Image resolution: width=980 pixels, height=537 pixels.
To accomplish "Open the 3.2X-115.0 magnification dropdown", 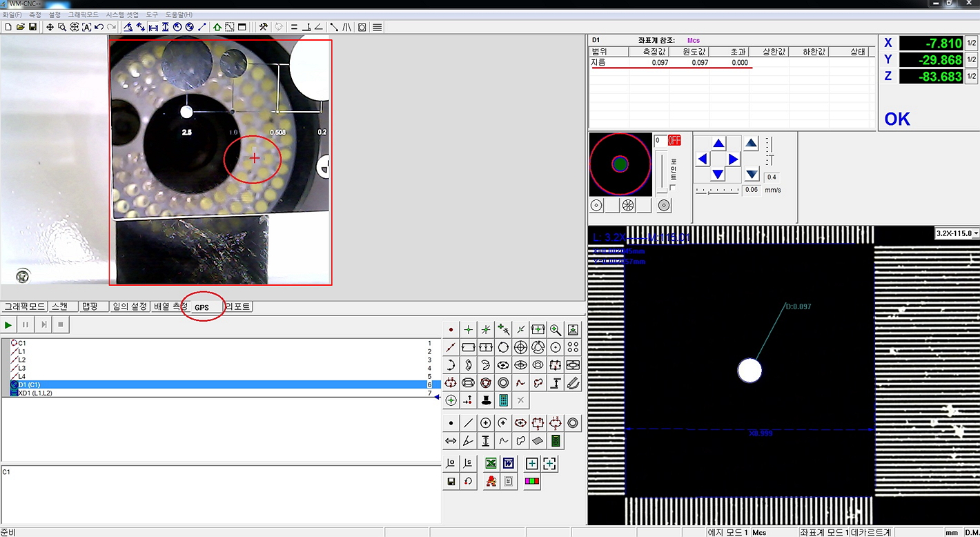I will (957, 233).
